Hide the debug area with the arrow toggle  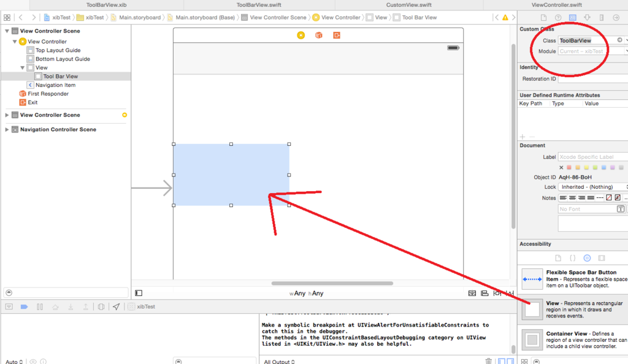coord(9,307)
